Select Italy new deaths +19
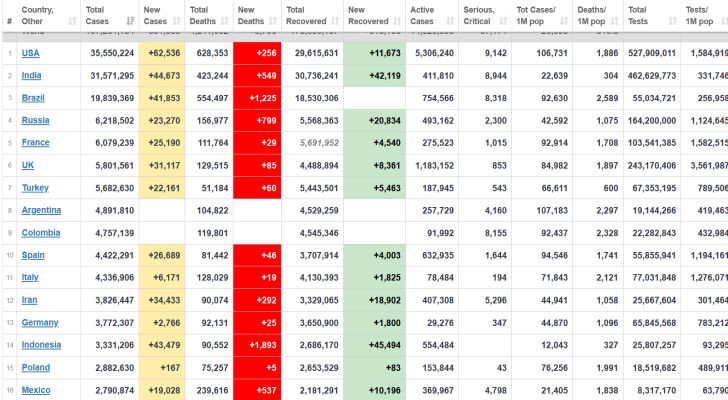This screenshot has width=728, height=400. pos(268,277)
